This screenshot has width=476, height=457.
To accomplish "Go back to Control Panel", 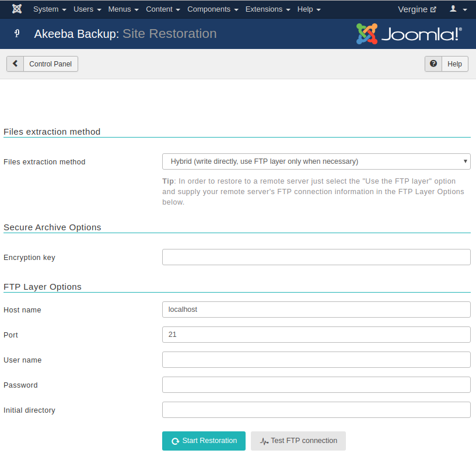I will pos(42,64).
